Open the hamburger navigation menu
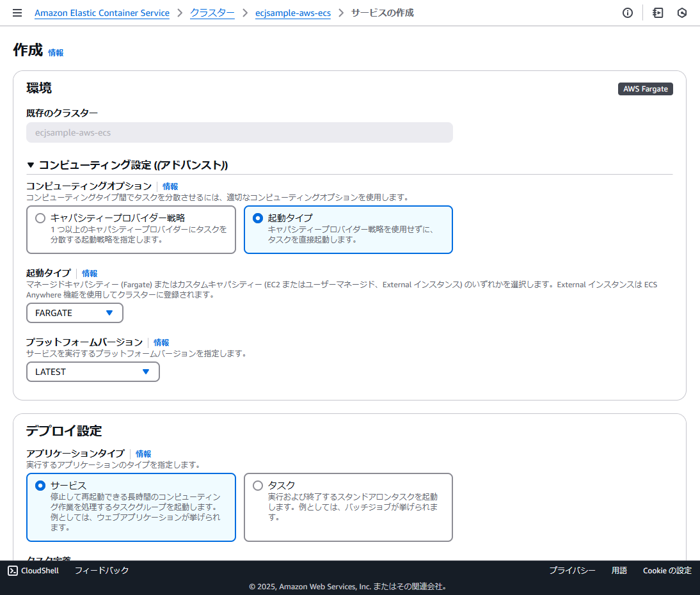Screen dimensions: 700x595 coord(17,13)
